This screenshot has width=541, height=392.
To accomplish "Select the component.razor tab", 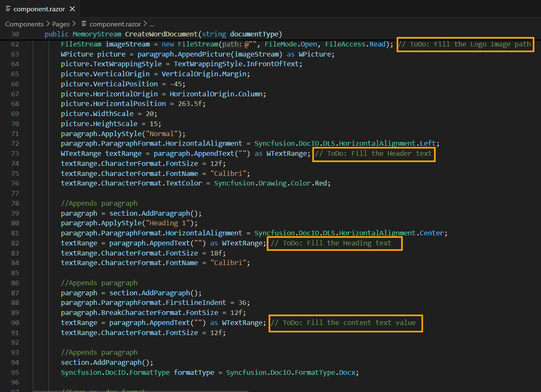I will [x=39, y=9].
